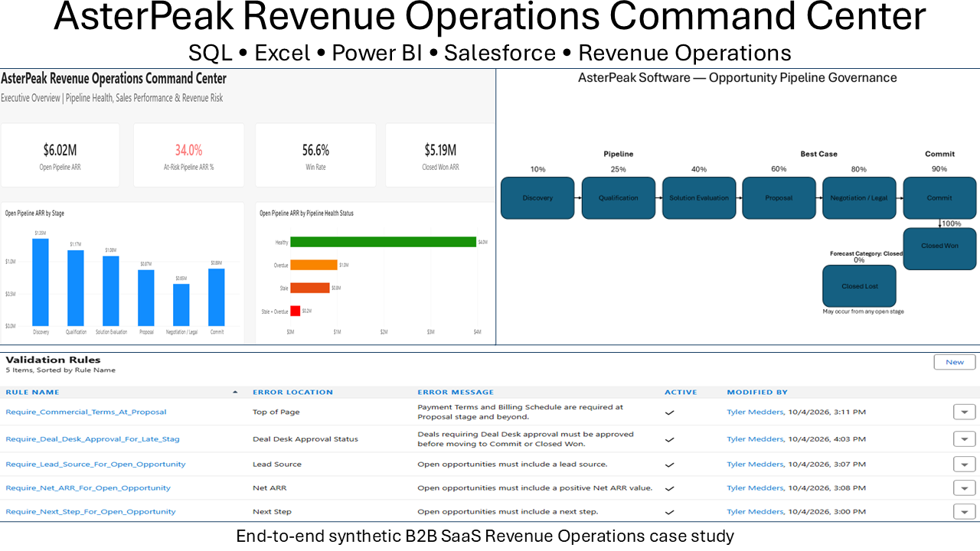
Task: Open row menu for Require_Commercial_Terms_At_Proposal
Action: click(x=965, y=412)
